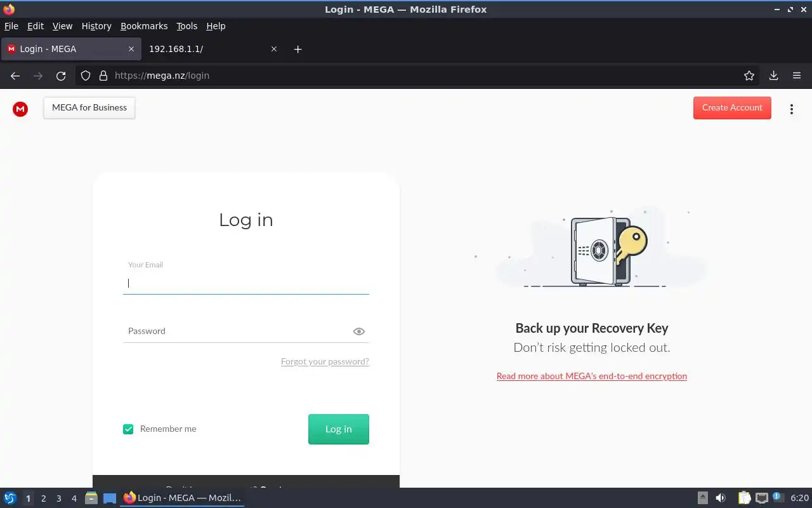Open the tracking protection shield icon
This screenshot has width=812, height=508.
[86, 76]
